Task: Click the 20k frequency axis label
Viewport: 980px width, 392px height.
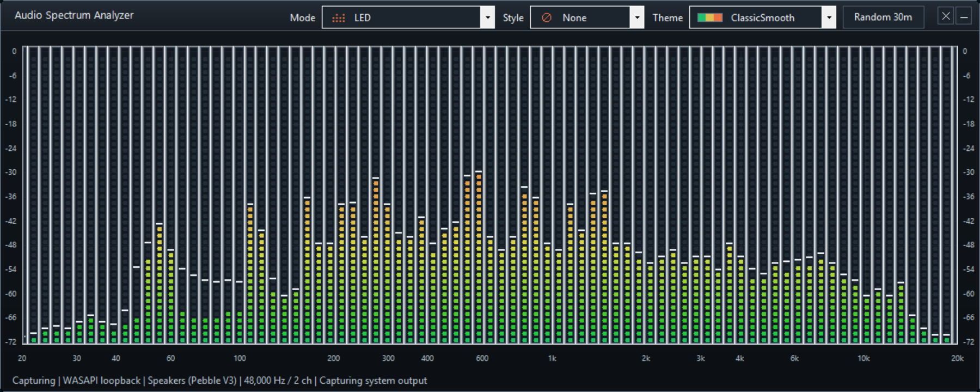Action: click(x=957, y=358)
